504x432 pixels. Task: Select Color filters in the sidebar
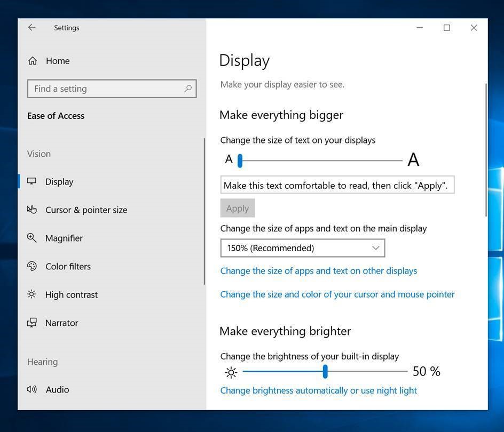(68, 266)
